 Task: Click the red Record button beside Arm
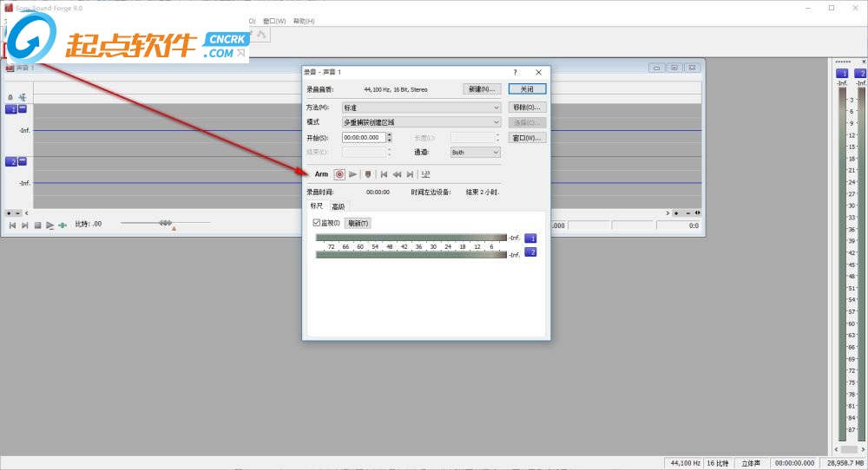pyautogui.click(x=339, y=174)
